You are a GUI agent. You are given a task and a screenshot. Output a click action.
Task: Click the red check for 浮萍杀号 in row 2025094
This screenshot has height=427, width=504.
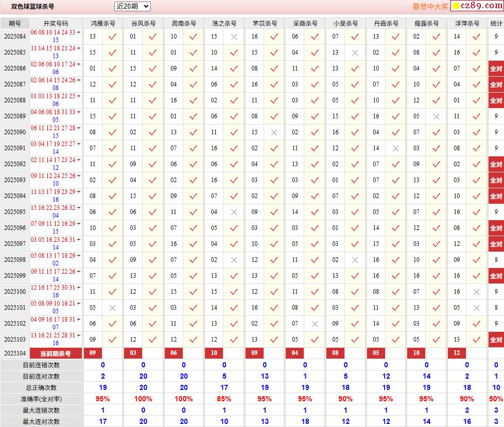click(x=476, y=197)
